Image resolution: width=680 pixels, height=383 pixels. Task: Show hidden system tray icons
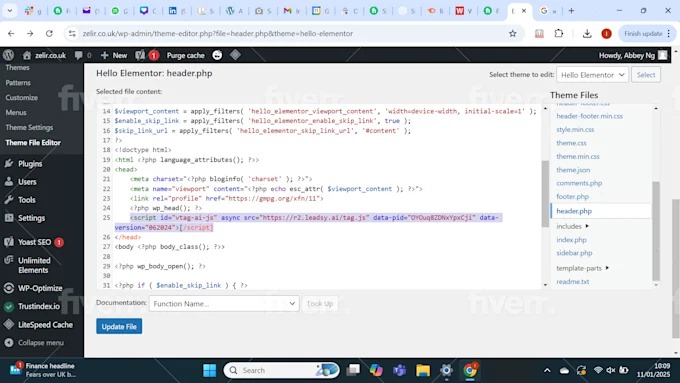point(547,370)
